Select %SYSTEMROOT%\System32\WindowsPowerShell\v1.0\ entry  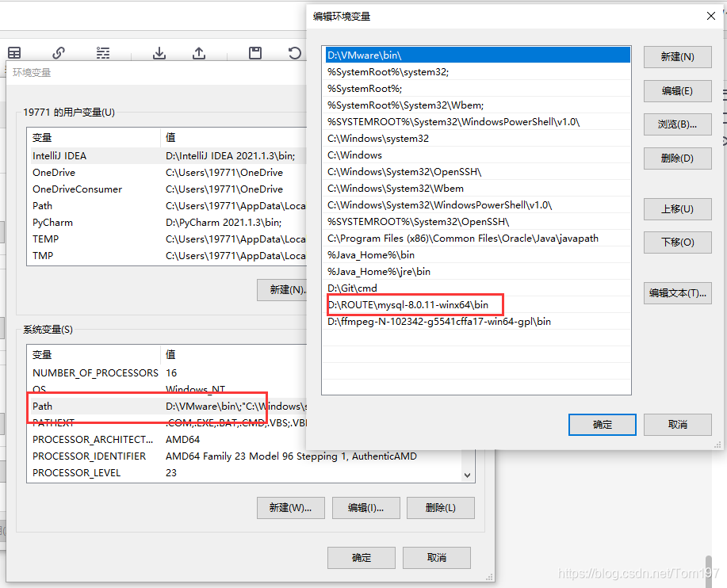point(477,122)
